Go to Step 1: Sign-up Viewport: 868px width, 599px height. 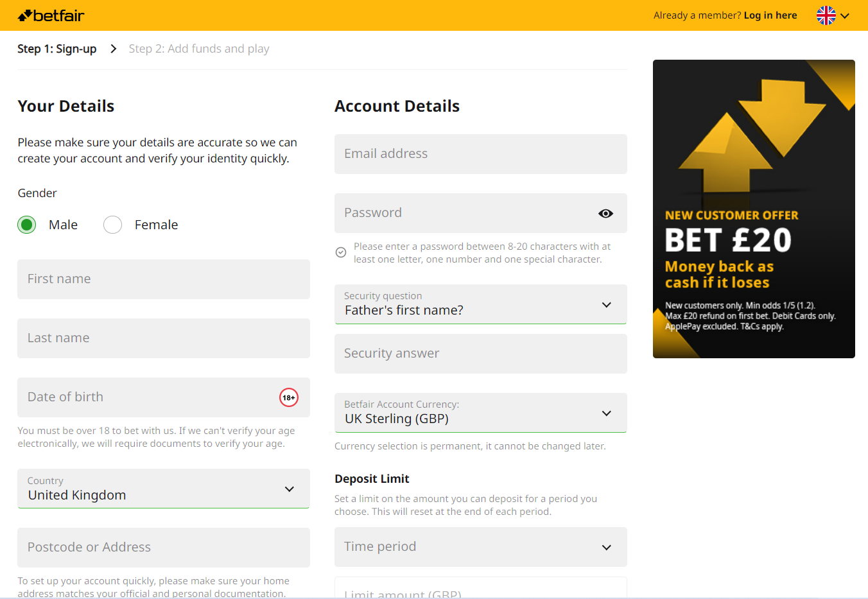[x=57, y=49]
